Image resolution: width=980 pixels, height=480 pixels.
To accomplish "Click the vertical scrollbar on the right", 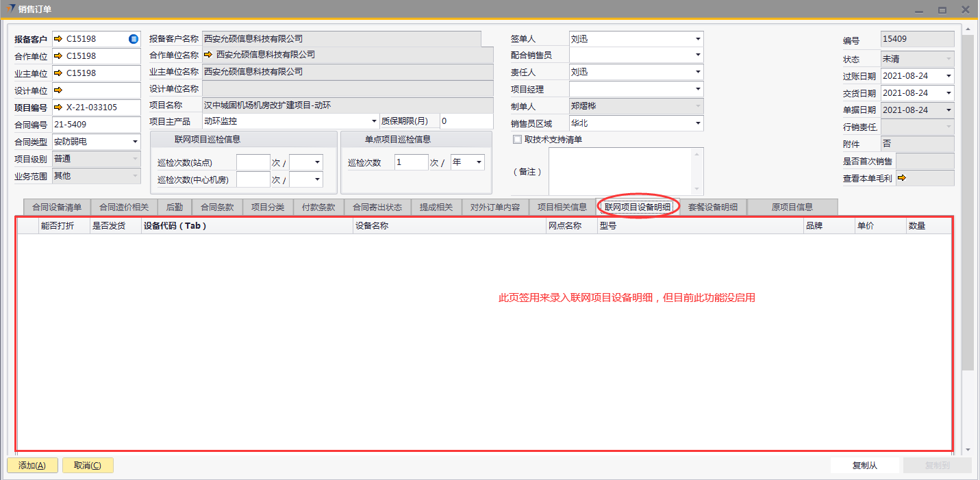I will coord(967,205).
